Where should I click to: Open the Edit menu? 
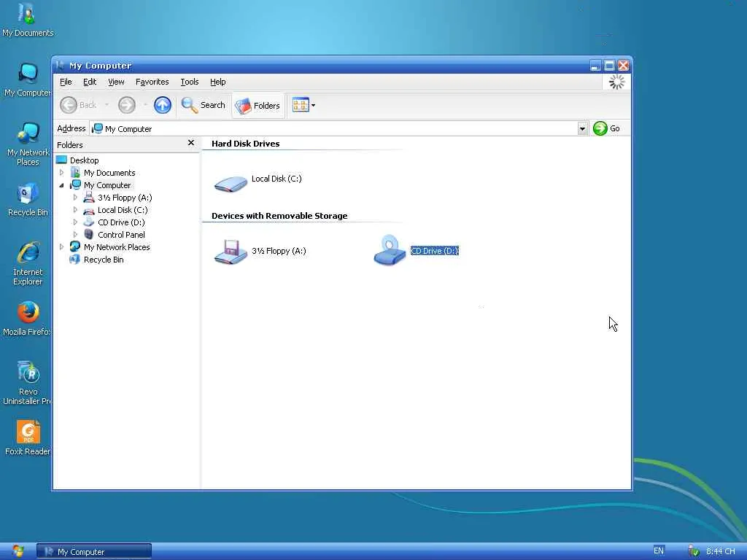point(90,82)
